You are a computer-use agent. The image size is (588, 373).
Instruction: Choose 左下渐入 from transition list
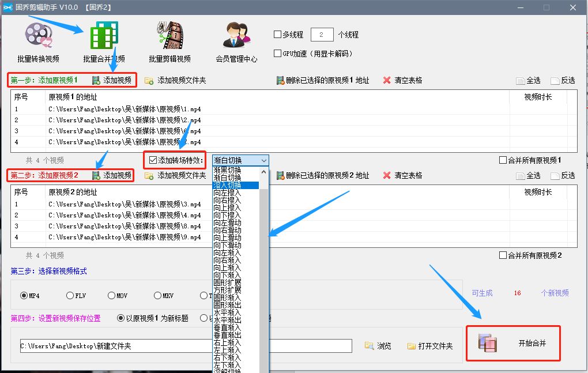[236, 365]
